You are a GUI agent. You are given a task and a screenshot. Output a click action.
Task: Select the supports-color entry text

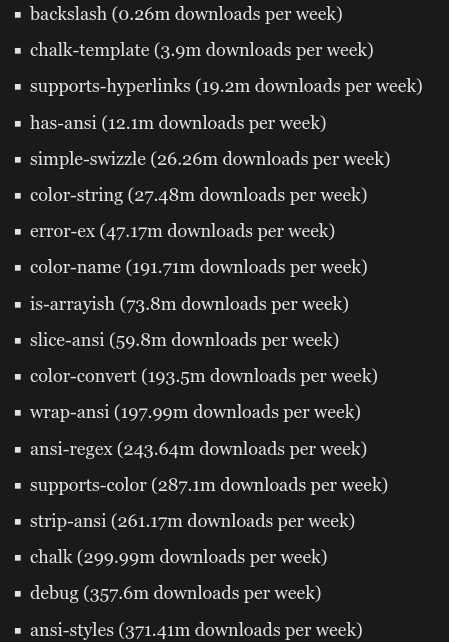209,485
